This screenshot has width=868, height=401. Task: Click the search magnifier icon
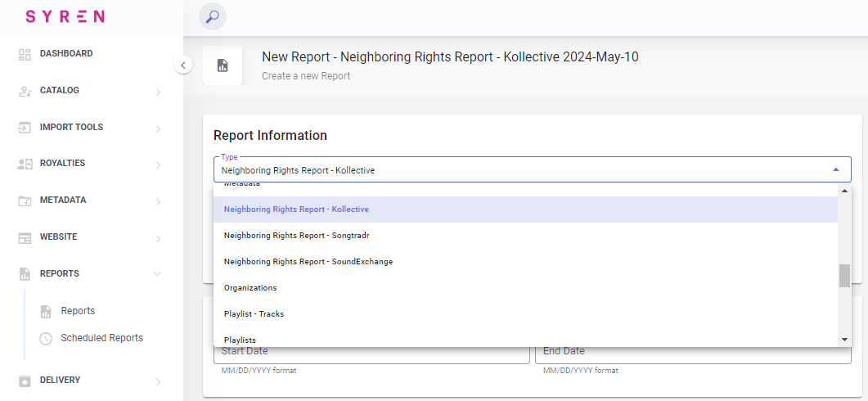pos(213,17)
